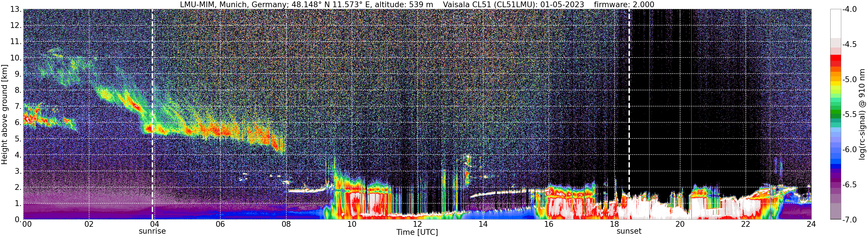Click the '02' time tick label

click(x=89, y=224)
